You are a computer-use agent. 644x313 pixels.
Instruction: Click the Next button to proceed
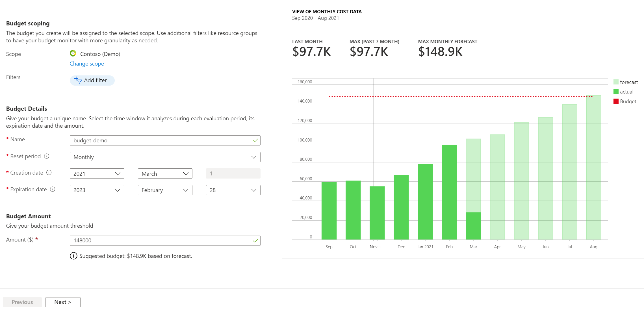pyautogui.click(x=63, y=302)
